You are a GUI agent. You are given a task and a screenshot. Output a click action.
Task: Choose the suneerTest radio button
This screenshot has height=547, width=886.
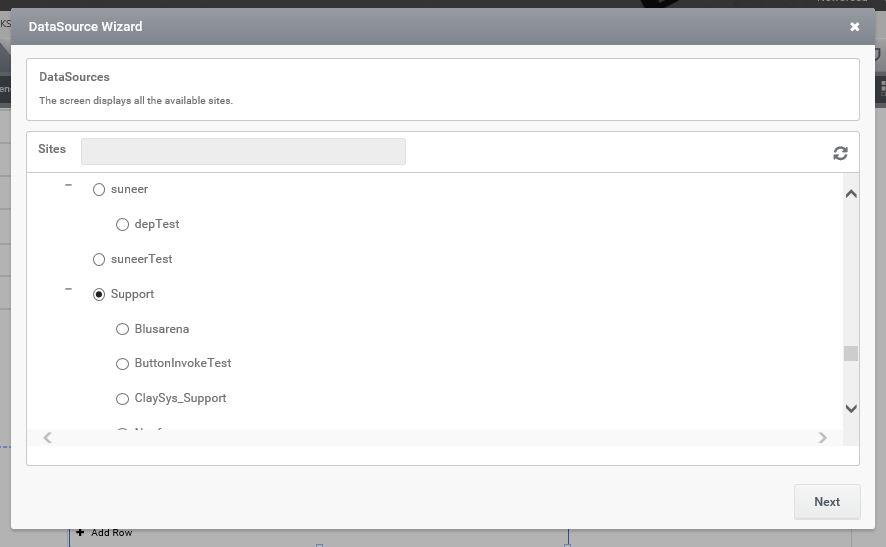point(99,259)
